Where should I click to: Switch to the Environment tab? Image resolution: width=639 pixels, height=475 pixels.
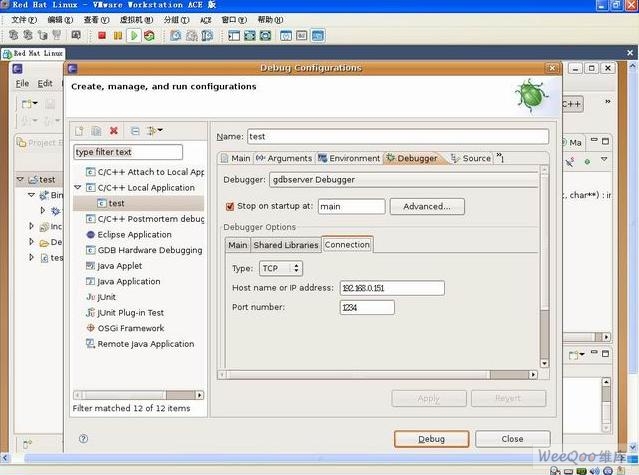coord(349,158)
